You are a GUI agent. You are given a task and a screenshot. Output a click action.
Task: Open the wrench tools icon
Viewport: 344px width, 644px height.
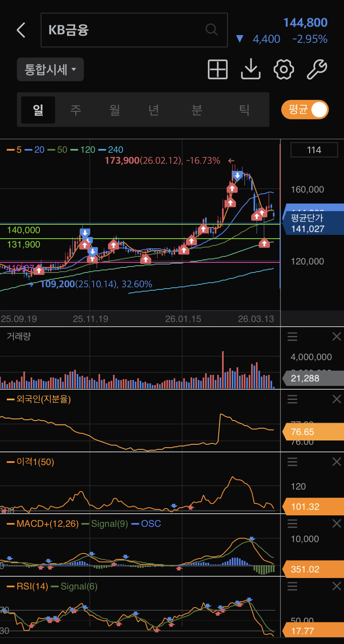[x=316, y=69]
